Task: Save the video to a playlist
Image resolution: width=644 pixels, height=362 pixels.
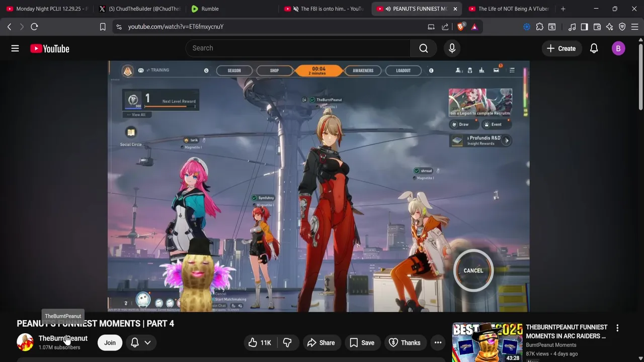Action: 362,343
